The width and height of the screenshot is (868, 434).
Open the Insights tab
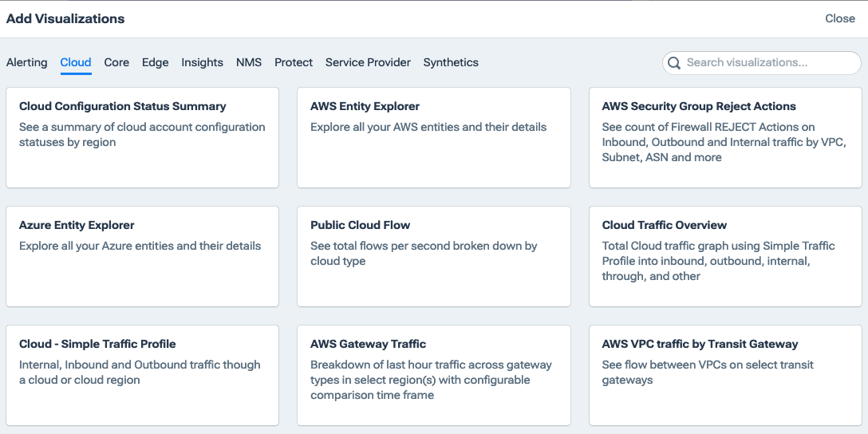pyautogui.click(x=202, y=62)
